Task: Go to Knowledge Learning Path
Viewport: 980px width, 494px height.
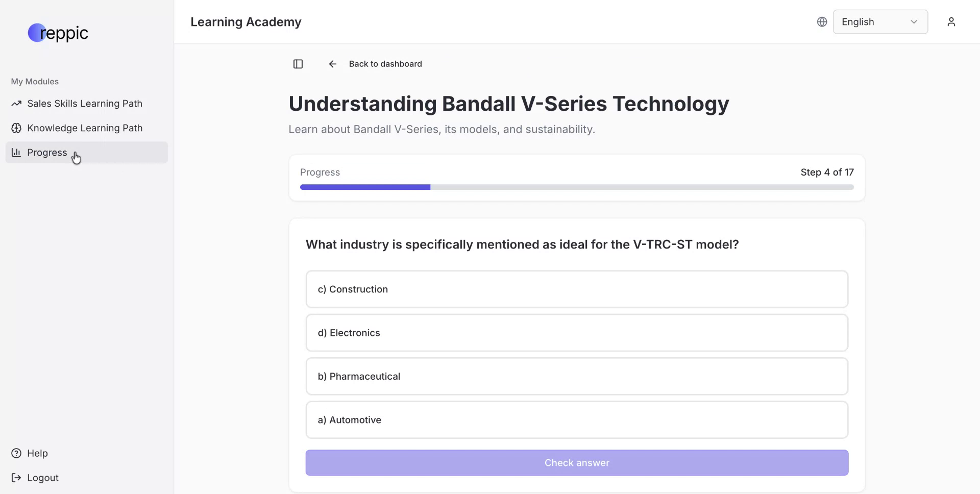Action: 85,128
